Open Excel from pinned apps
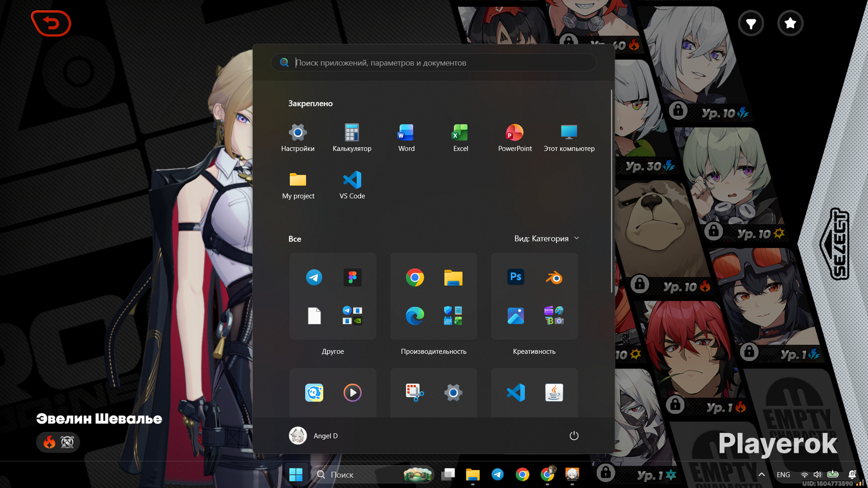This screenshot has height=488, width=868. tap(460, 138)
